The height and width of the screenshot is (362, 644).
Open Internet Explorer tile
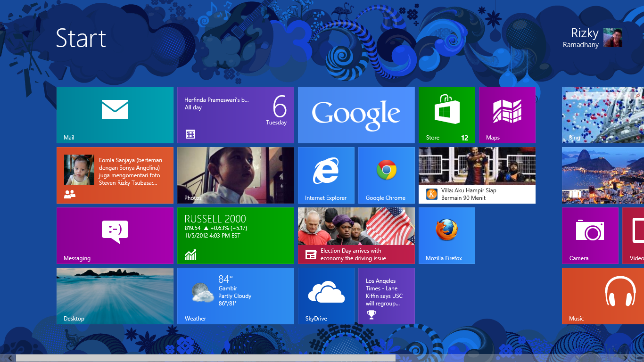point(326,175)
